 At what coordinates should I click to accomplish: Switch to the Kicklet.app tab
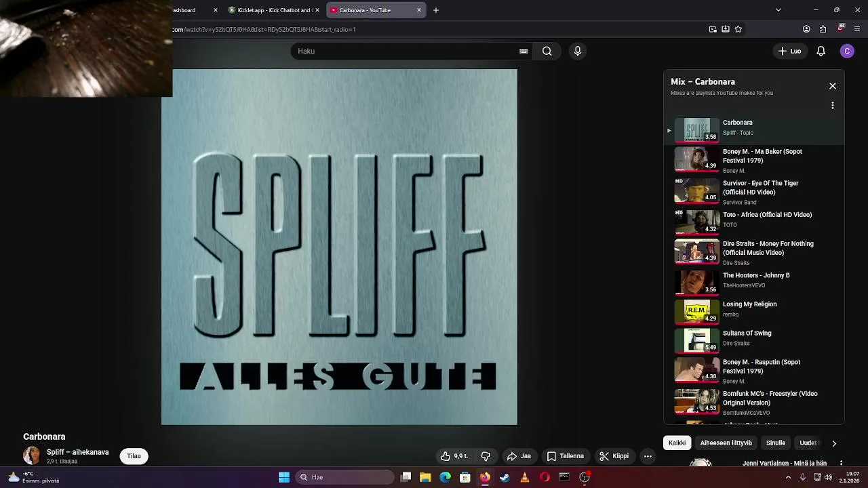(274, 10)
